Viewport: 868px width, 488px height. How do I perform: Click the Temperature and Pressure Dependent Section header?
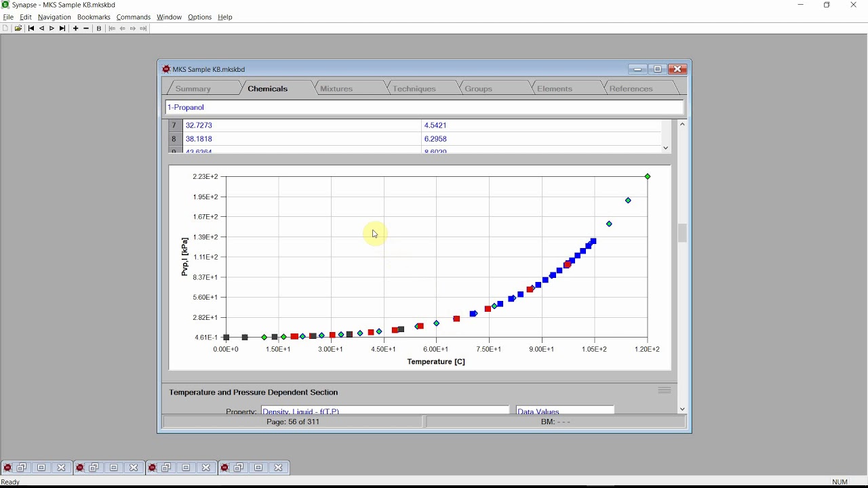(254, 392)
